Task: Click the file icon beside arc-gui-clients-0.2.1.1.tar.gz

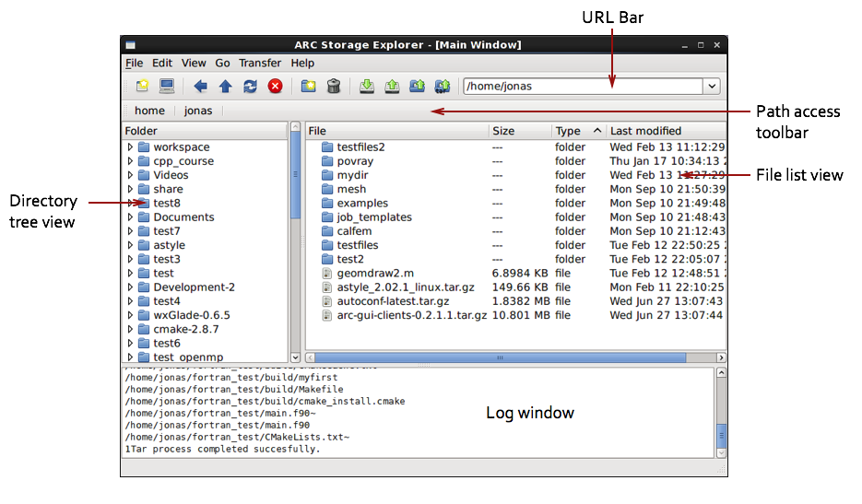Action: 327,315
